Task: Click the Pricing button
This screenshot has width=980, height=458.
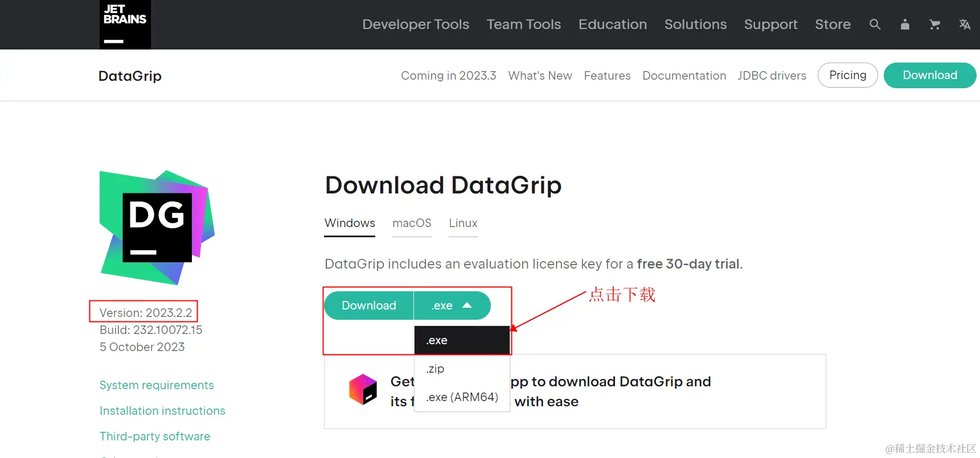Action: [x=848, y=75]
